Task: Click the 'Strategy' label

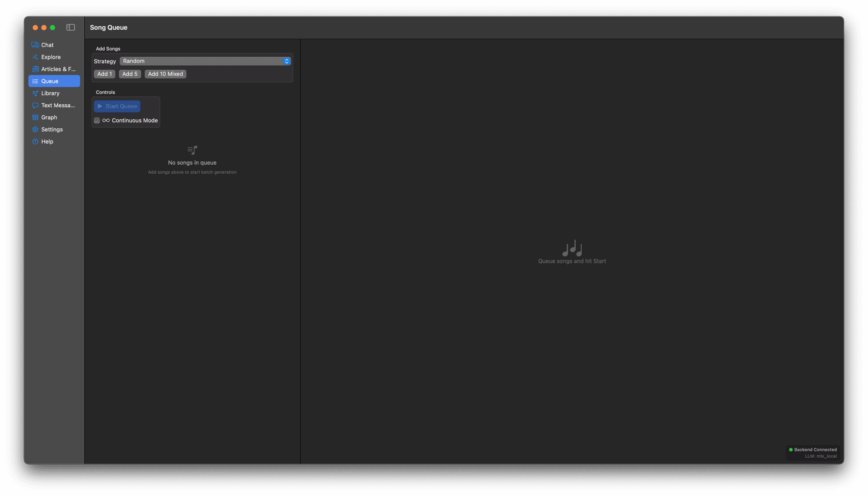Action: [105, 62]
